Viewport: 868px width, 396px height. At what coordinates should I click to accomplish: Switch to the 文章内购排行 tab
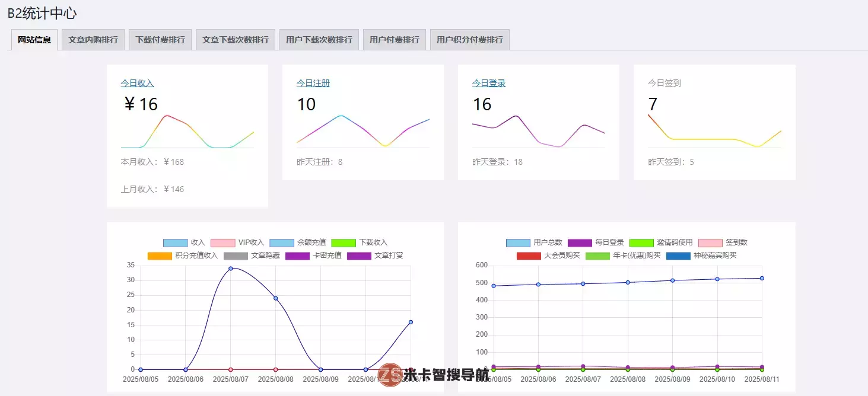click(x=93, y=40)
